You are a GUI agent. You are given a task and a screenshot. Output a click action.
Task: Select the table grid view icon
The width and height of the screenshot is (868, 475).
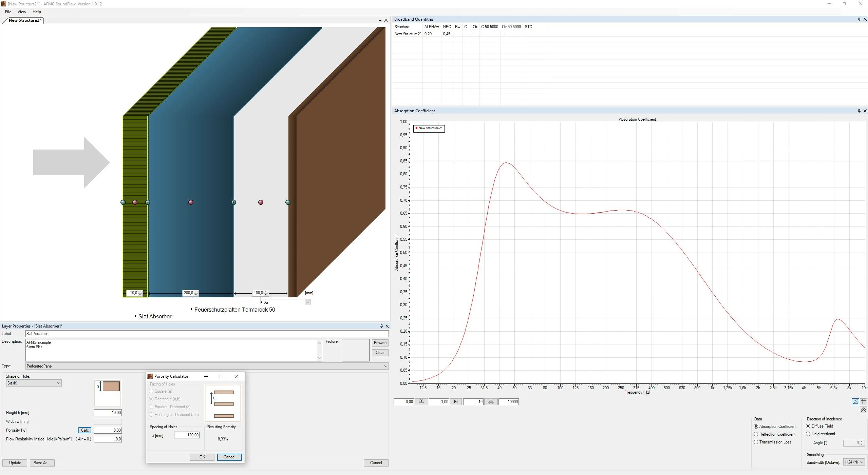864,401
